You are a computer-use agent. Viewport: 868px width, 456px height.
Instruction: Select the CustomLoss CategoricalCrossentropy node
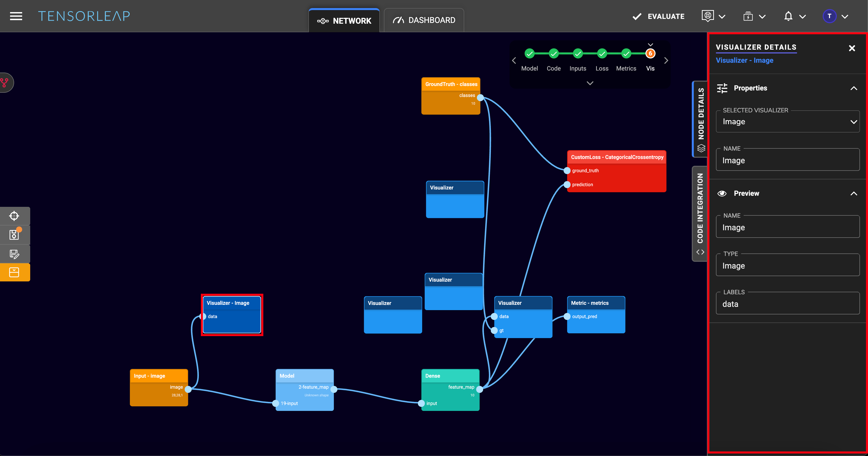pyautogui.click(x=617, y=157)
